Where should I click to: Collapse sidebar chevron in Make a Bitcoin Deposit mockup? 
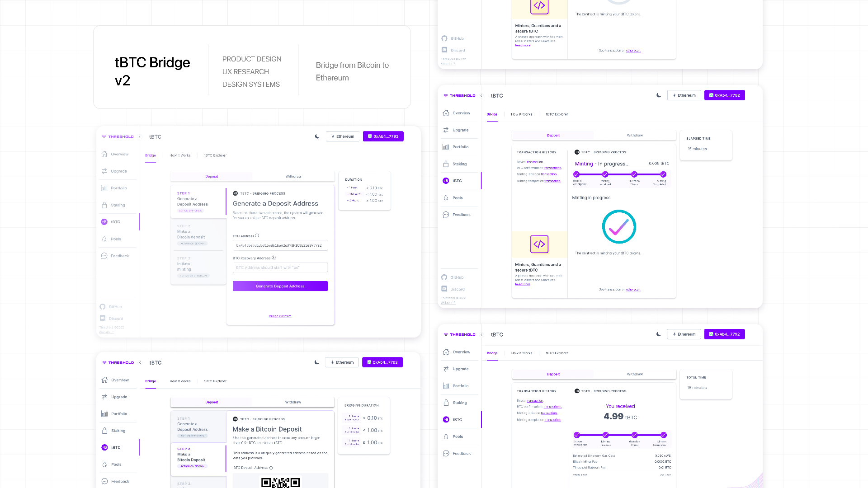tap(140, 362)
